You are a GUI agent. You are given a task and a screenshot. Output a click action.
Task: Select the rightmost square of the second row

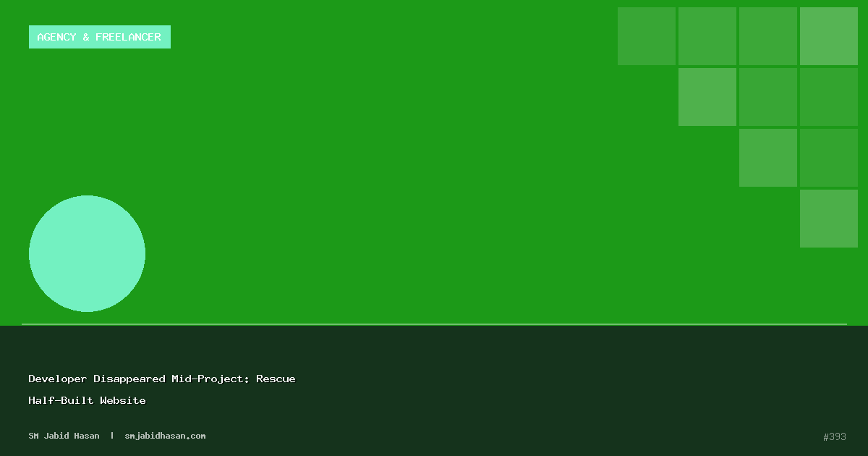pyautogui.click(x=829, y=97)
